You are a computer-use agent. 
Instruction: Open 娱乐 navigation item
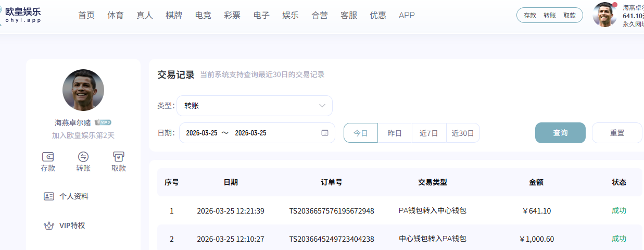coord(291,15)
